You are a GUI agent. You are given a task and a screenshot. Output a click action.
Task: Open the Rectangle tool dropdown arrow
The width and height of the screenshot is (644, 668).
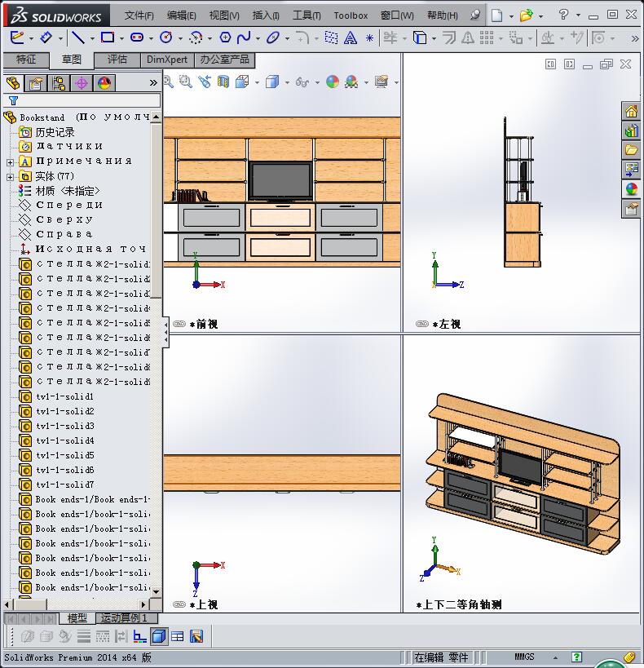[x=121, y=39]
